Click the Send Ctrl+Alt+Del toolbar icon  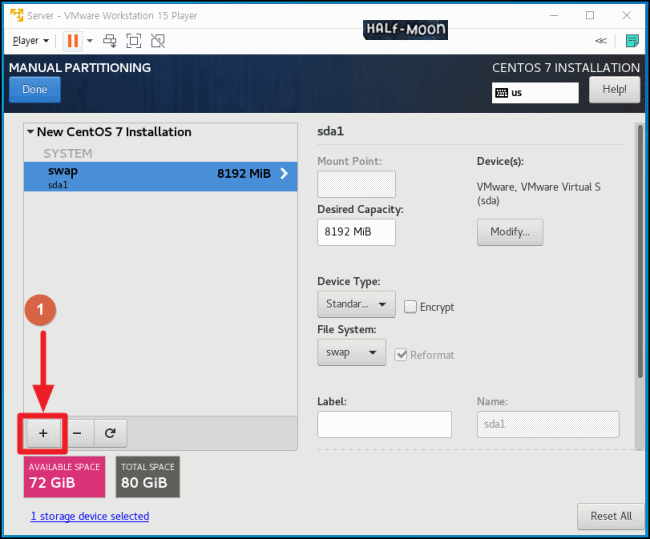110,41
